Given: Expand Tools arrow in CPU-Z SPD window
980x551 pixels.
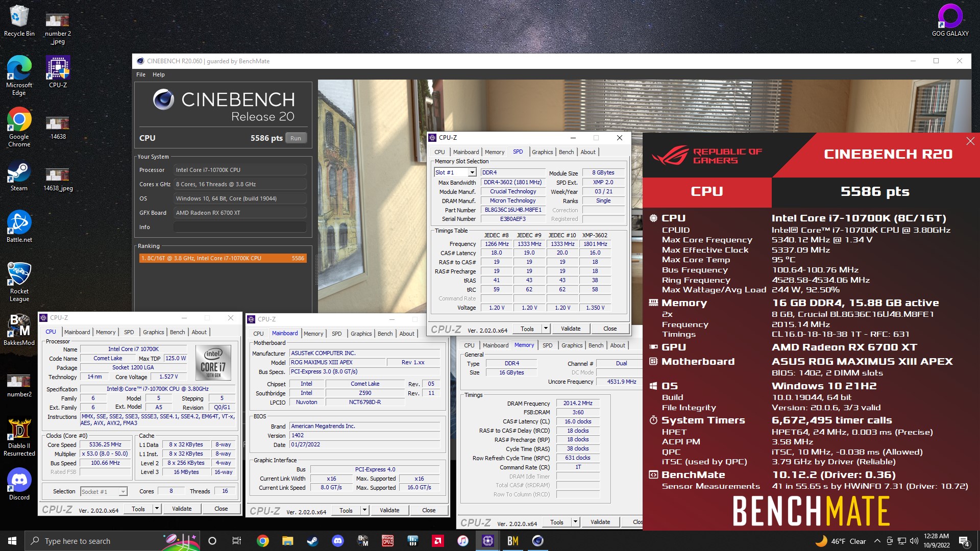Looking at the screenshot, I should tap(546, 329).
